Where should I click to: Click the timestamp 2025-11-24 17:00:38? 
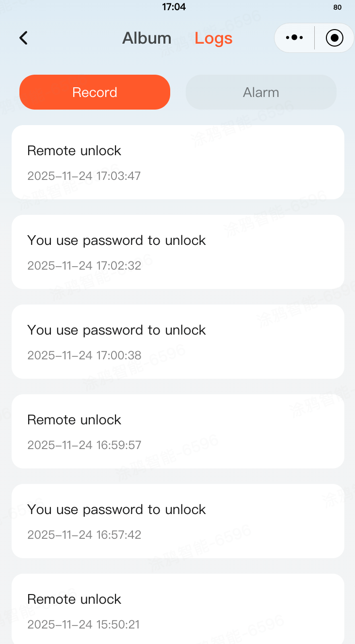[84, 355]
